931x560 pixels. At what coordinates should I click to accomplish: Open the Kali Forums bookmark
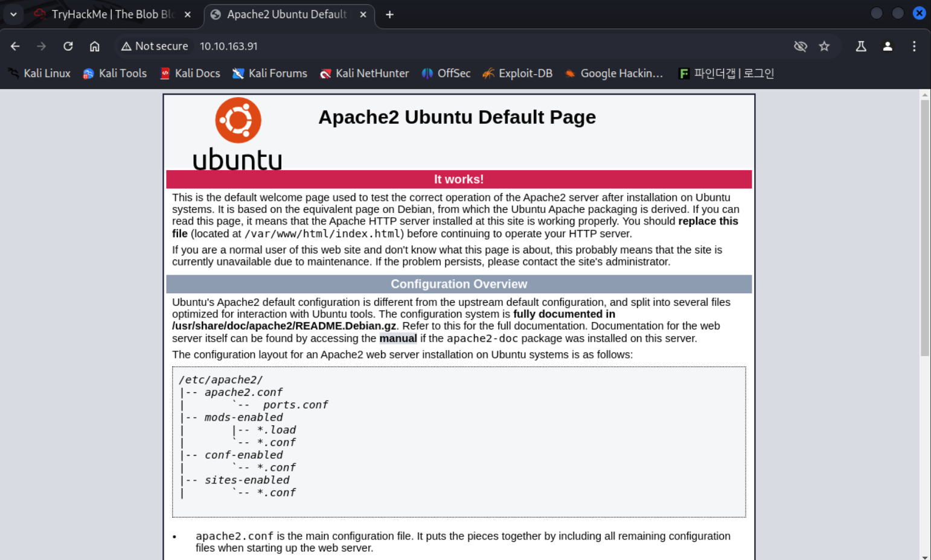270,74
